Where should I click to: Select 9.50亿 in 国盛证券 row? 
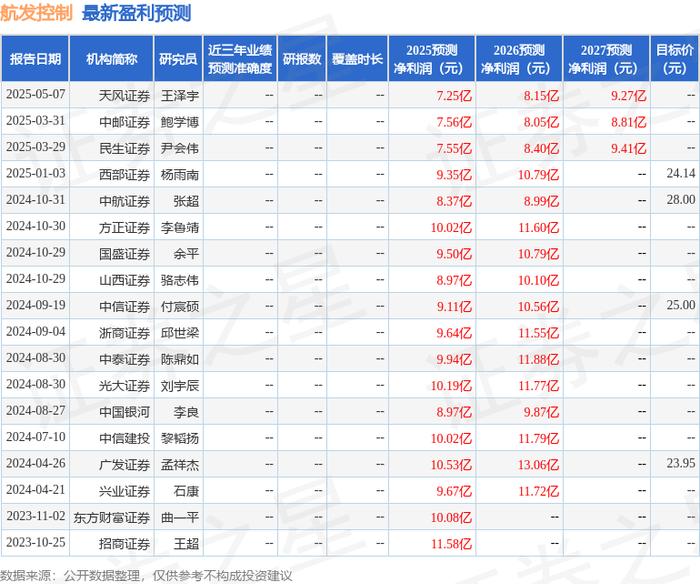click(454, 254)
